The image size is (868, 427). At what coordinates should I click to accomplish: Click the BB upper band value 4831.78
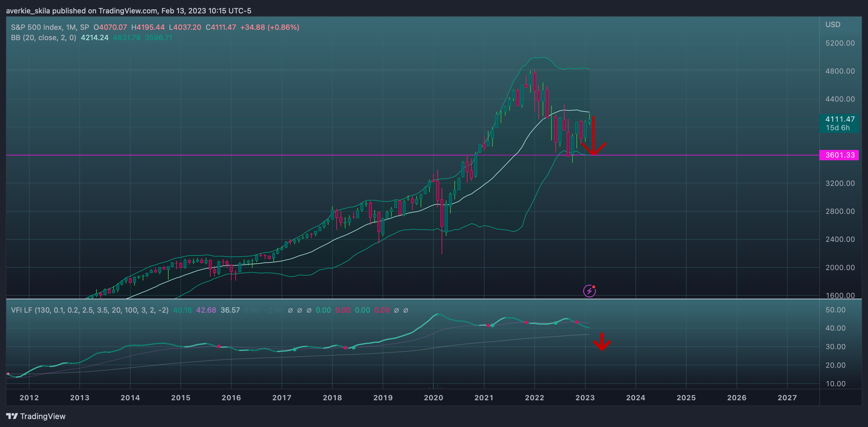pyautogui.click(x=127, y=38)
